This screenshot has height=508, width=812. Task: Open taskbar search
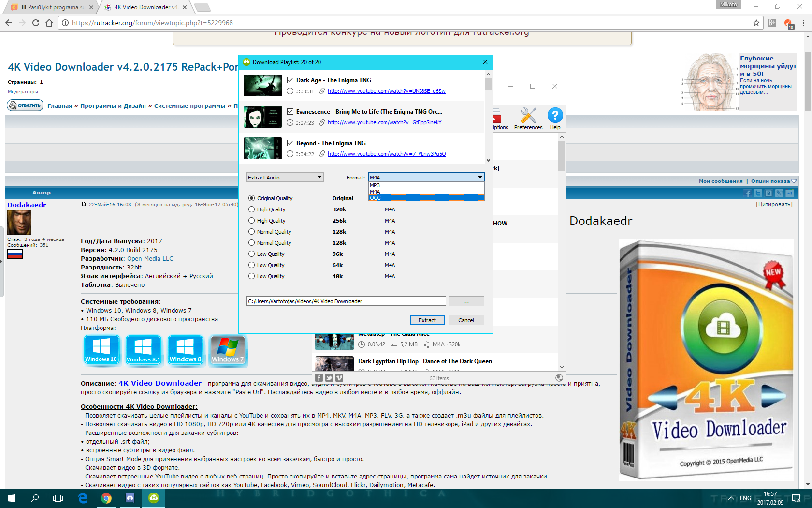point(35,498)
